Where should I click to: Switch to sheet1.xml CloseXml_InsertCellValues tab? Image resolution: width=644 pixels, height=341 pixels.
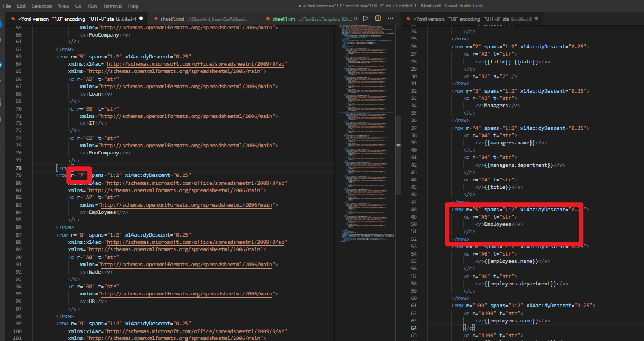[x=203, y=19]
